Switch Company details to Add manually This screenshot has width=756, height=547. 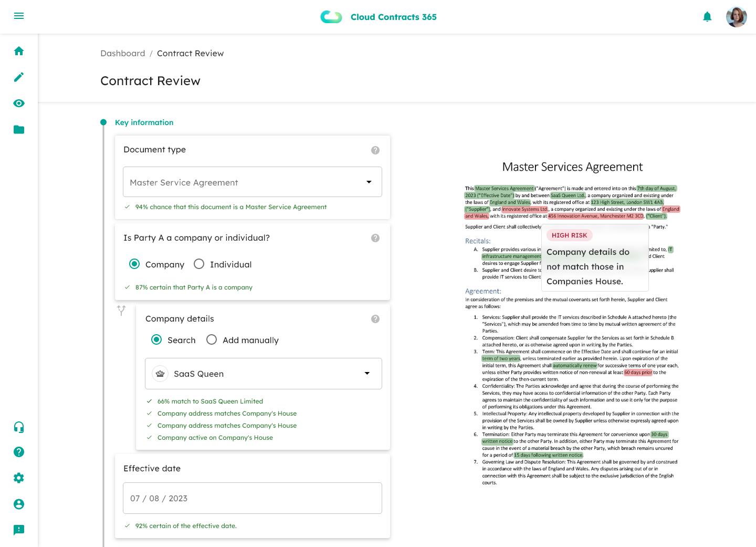(x=212, y=339)
